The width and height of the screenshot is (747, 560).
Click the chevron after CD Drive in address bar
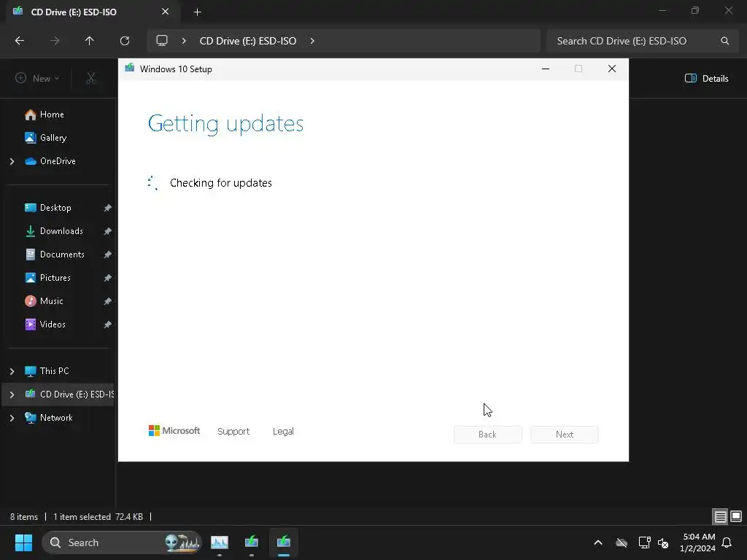(312, 41)
